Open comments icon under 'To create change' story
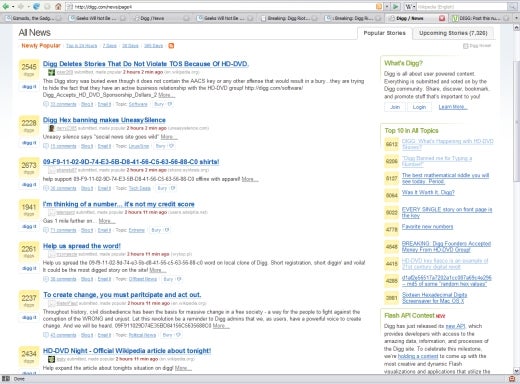 (46, 335)
